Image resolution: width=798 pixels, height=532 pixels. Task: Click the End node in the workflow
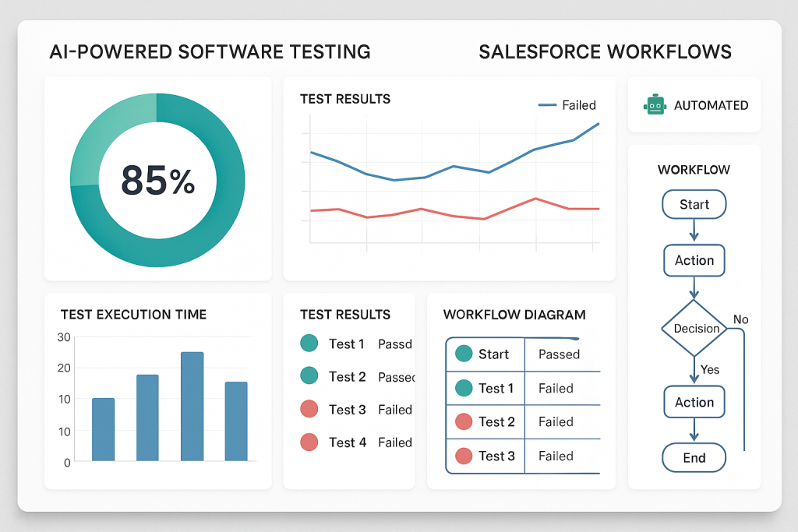click(x=694, y=458)
